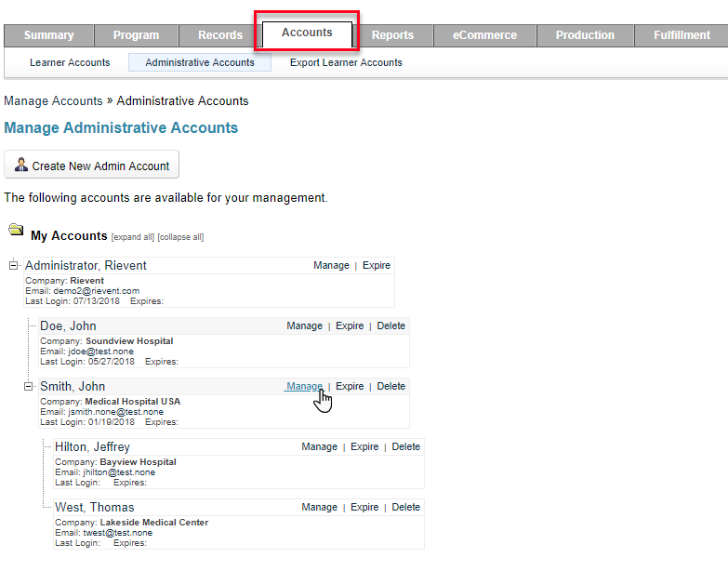The height and width of the screenshot is (571, 728).
Task: Open Learner Accounts submenu
Action: (x=70, y=62)
